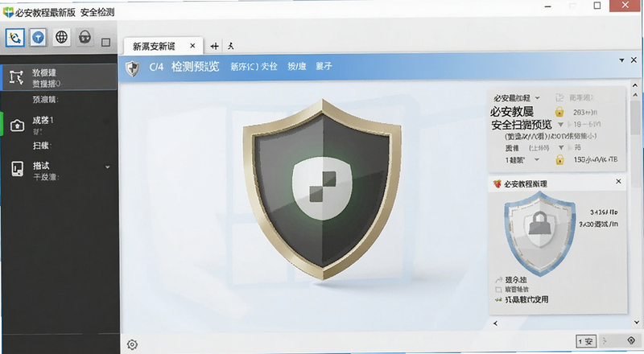Click the blue circular arrows sync icon

pyautogui.click(x=15, y=38)
